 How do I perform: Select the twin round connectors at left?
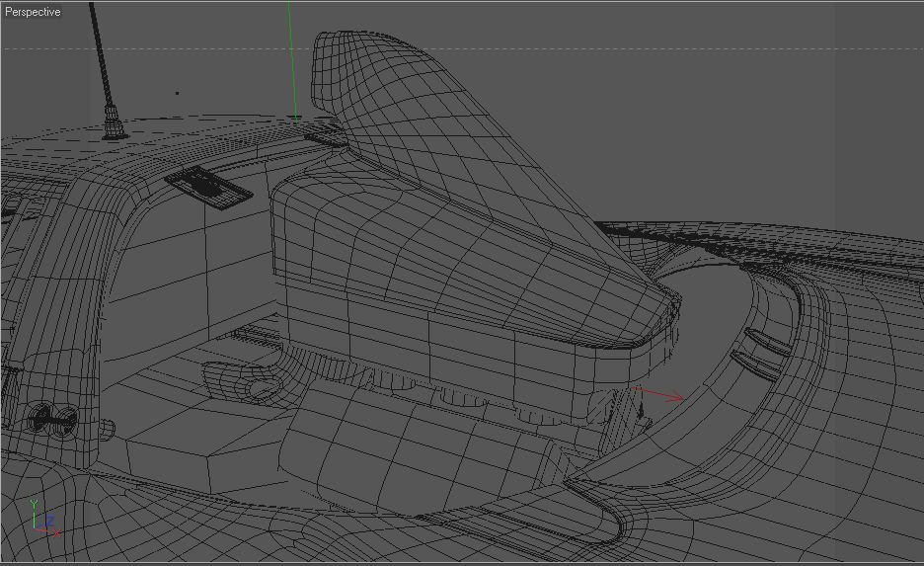coord(53,419)
